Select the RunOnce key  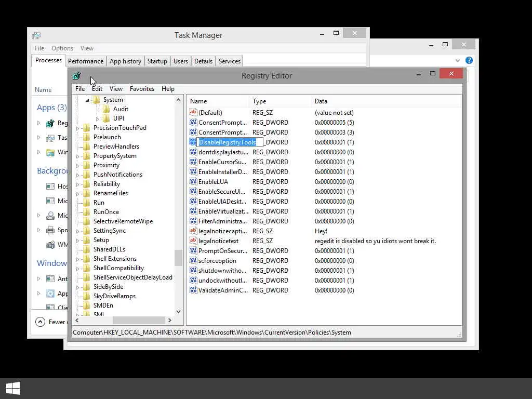coord(106,212)
